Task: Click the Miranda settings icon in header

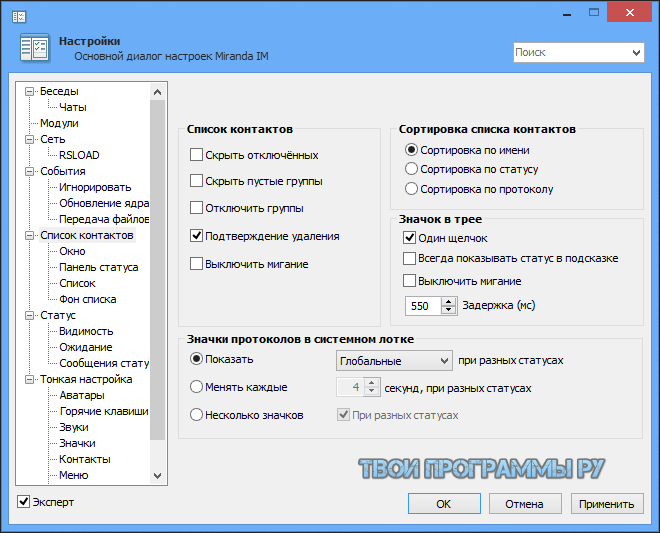Action: pyautogui.click(x=33, y=49)
